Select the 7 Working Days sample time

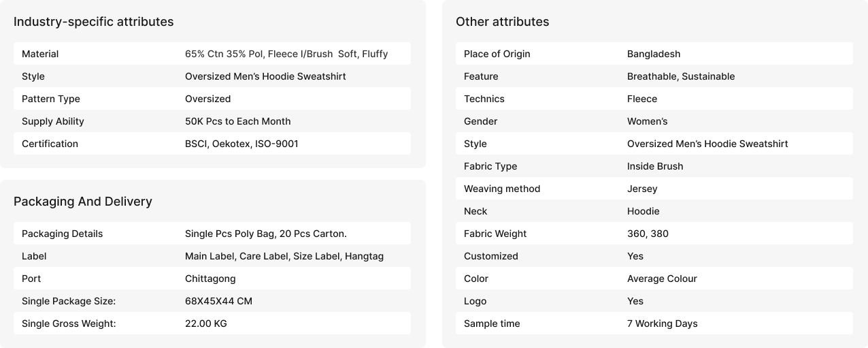coord(662,323)
